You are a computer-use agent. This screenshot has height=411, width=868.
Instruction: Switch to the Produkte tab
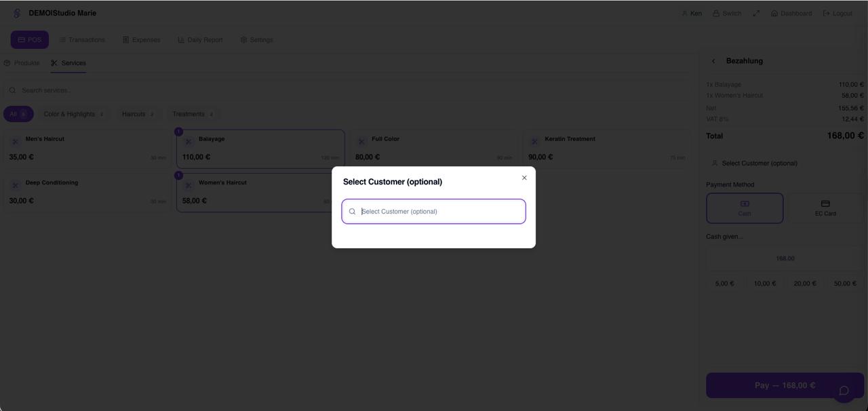pyautogui.click(x=22, y=63)
